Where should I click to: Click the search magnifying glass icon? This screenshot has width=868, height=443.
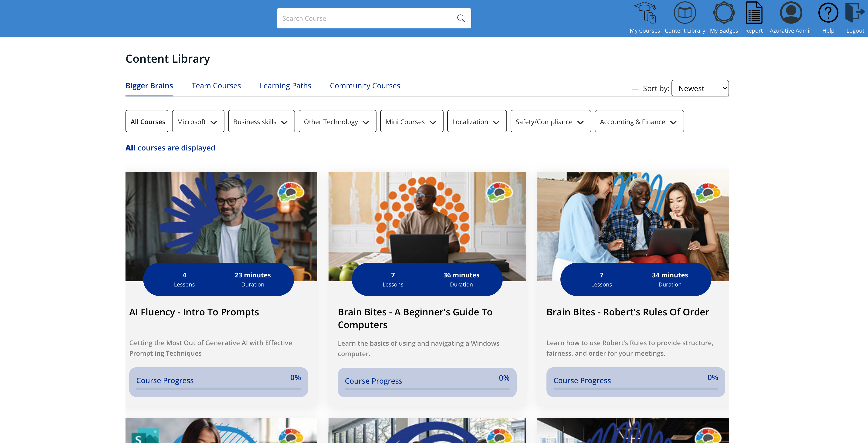(461, 18)
